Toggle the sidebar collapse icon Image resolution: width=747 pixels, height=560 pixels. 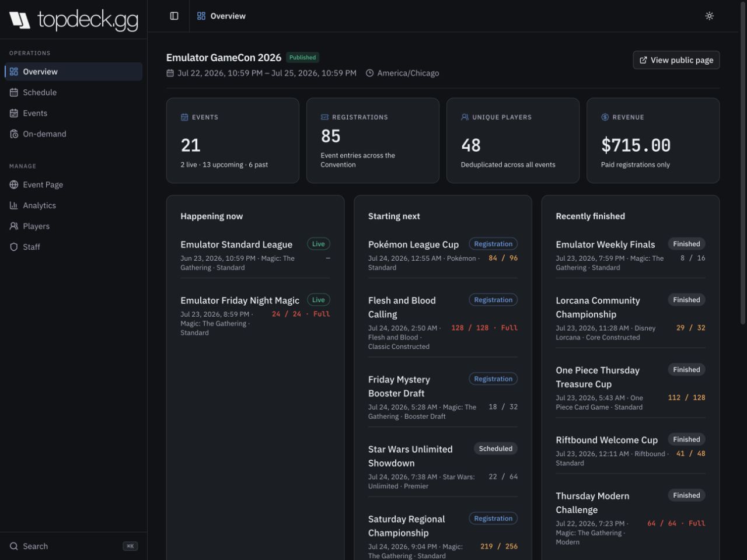click(x=174, y=16)
